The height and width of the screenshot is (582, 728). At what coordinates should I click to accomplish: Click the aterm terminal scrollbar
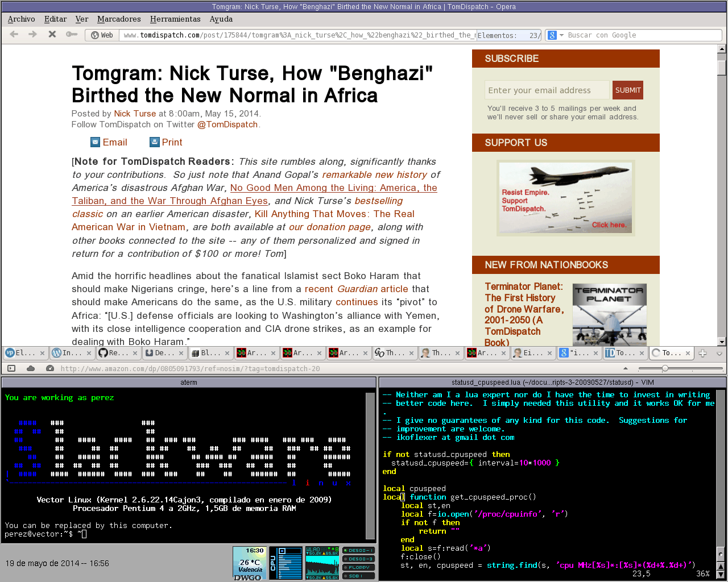click(x=370, y=465)
